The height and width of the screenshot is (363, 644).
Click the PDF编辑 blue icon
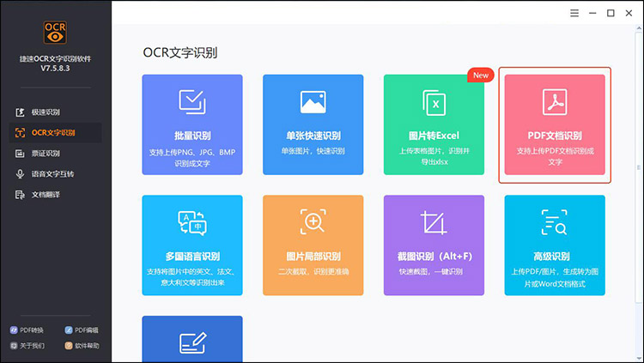[x=69, y=330]
